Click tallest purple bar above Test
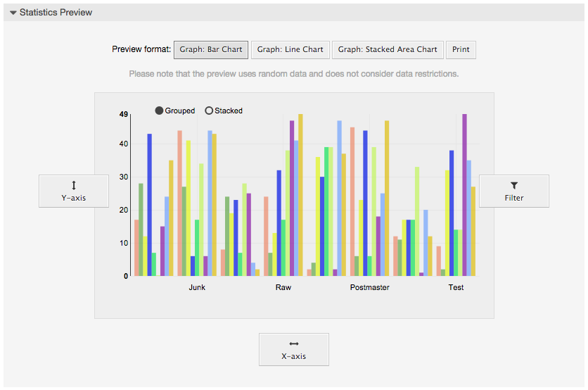The image size is (588, 390). click(x=465, y=195)
